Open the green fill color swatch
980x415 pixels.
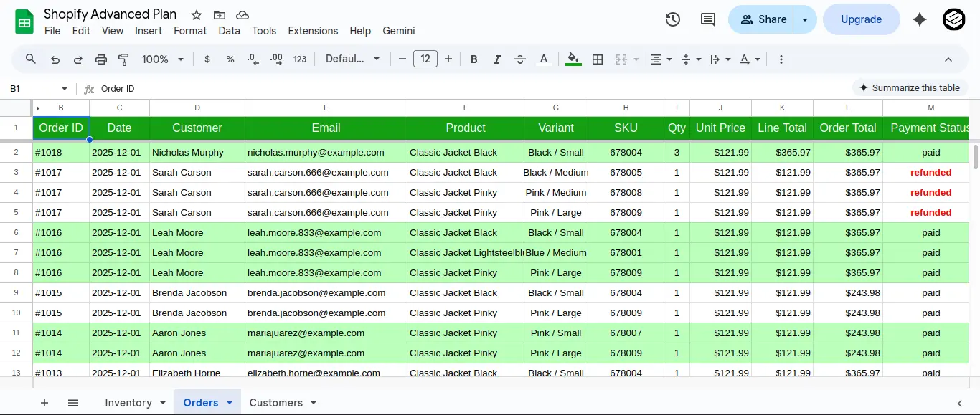(573, 59)
